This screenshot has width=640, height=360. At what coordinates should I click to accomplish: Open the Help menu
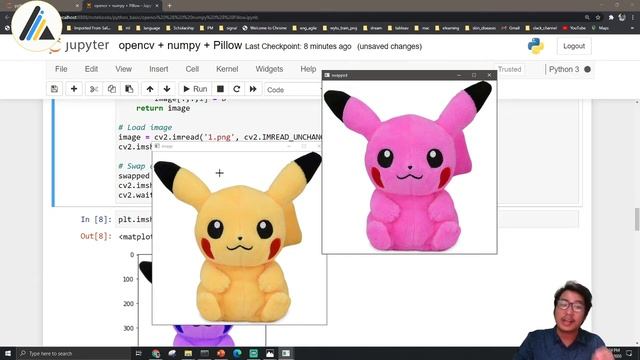click(308, 69)
